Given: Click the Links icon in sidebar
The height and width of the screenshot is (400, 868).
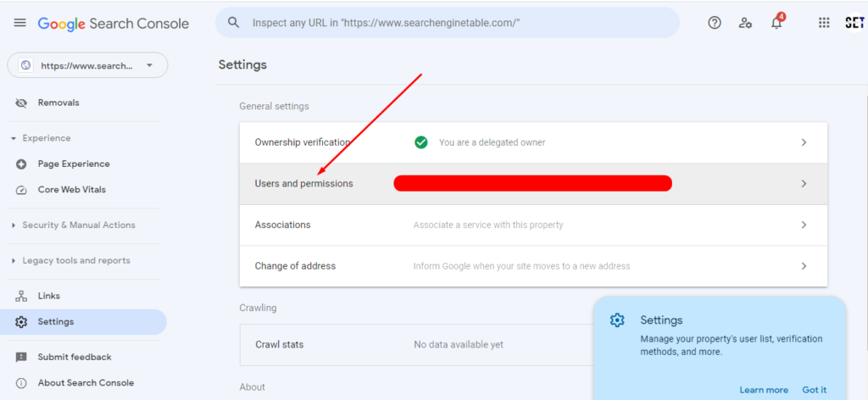Looking at the screenshot, I should coord(21,296).
